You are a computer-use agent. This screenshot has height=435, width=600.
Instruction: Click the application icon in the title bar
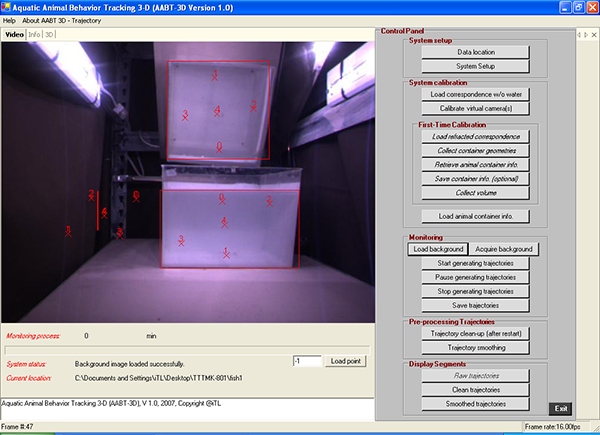8,7
